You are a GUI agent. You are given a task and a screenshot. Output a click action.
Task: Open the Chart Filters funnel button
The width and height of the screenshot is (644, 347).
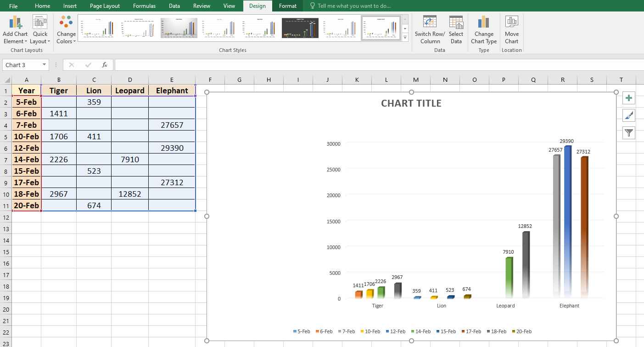coord(628,133)
